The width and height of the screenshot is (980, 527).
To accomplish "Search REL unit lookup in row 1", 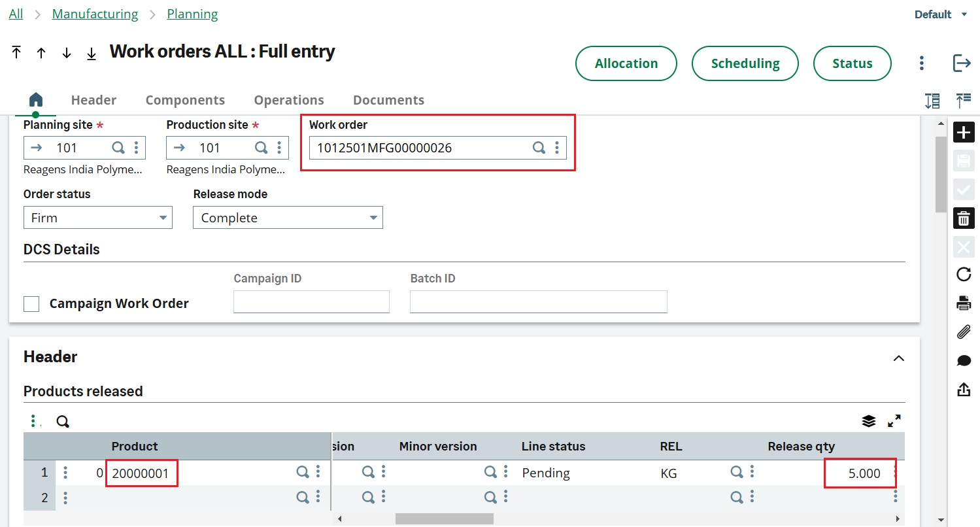I will click(x=736, y=472).
